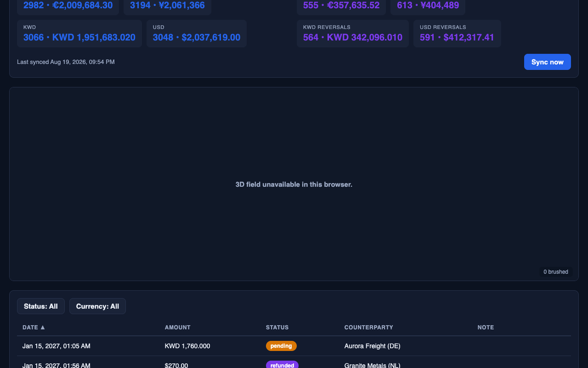Click the Granite Metals (NL) counterparty

372,365
